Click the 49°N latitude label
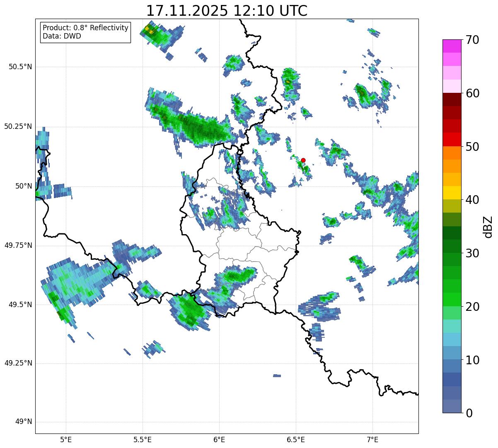 (24, 422)
